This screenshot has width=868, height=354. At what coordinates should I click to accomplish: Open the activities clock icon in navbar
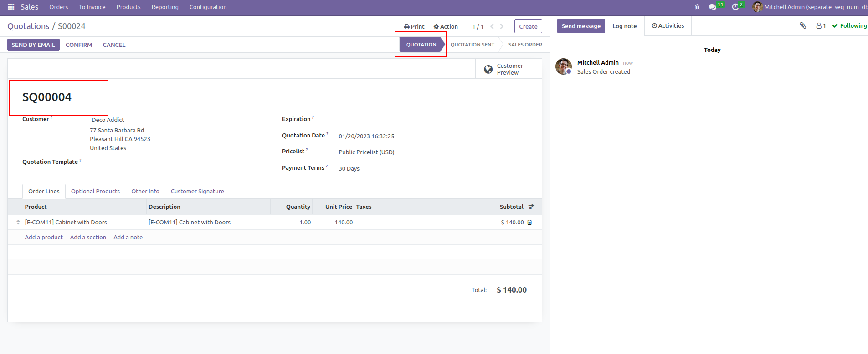click(735, 7)
